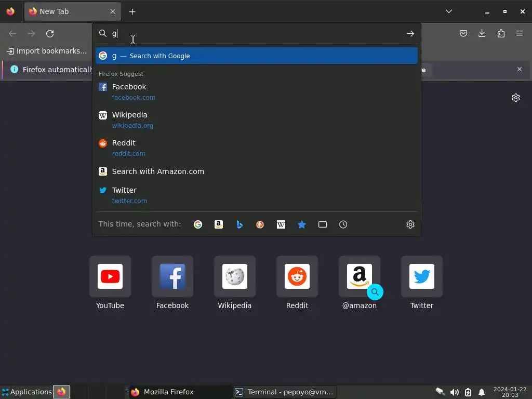Open Save to Pocket icon

tap(463, 33)
